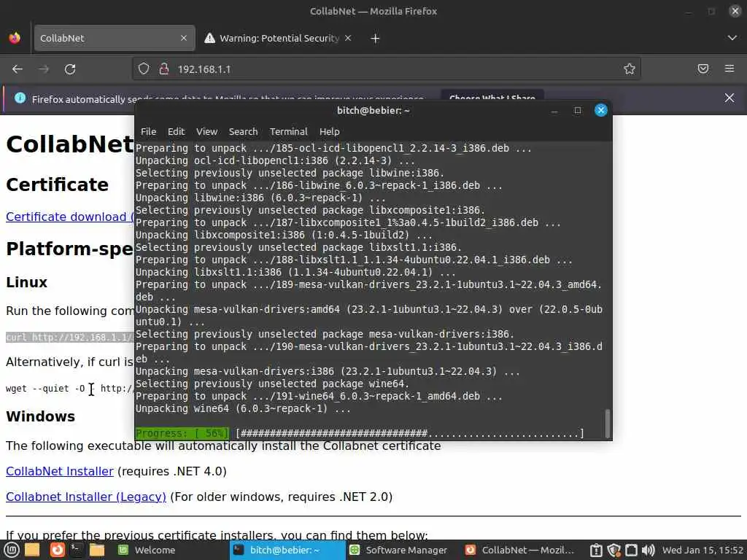Reload the current page in Firefox
747x560 pixels.
click(x=70, y=69)
